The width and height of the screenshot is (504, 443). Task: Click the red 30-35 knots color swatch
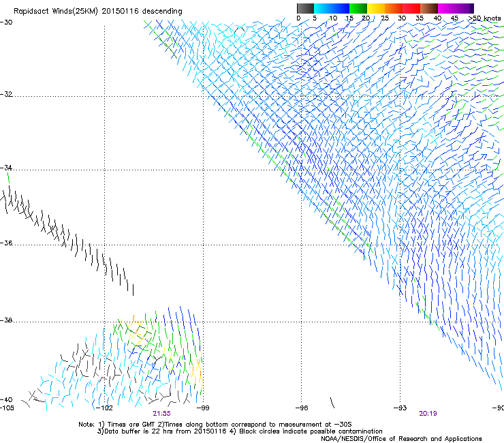[x=411, y=8]
